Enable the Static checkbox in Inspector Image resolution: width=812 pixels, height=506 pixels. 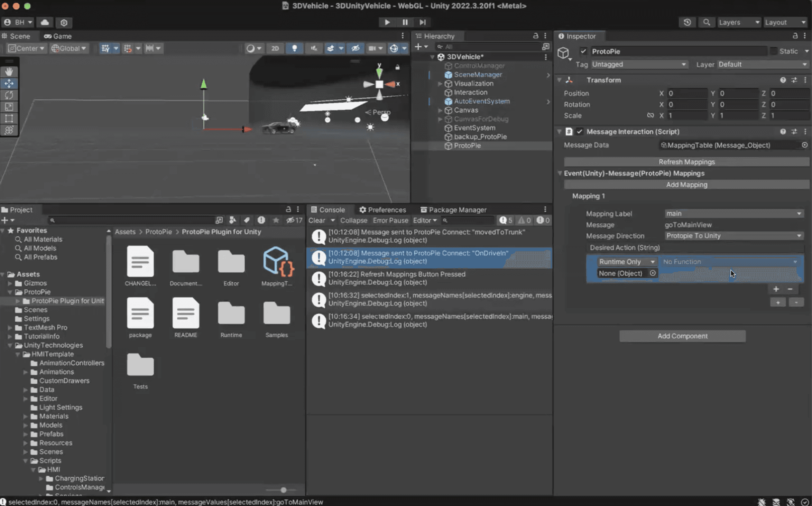tap(774, 51)
